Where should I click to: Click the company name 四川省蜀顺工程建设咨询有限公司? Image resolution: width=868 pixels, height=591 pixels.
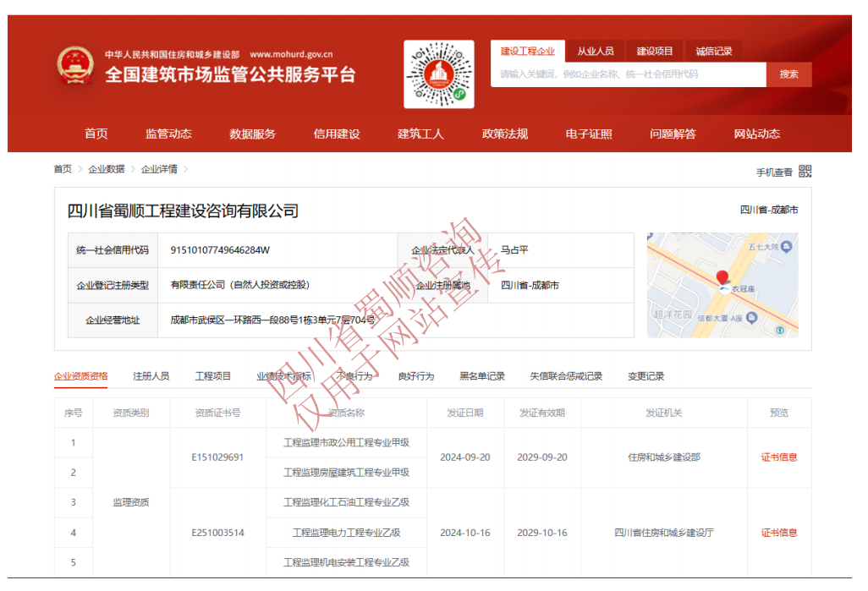coord(183,211)
